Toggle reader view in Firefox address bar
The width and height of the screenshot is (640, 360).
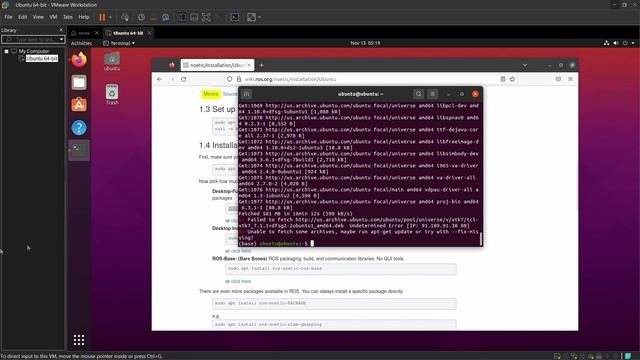[x=503, y=79]
